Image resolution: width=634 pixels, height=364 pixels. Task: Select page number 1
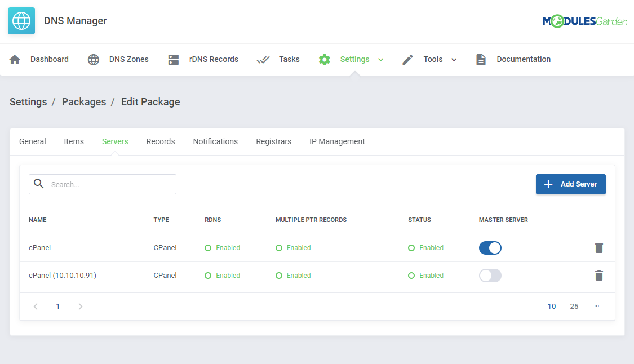click(x=58, y=306)
